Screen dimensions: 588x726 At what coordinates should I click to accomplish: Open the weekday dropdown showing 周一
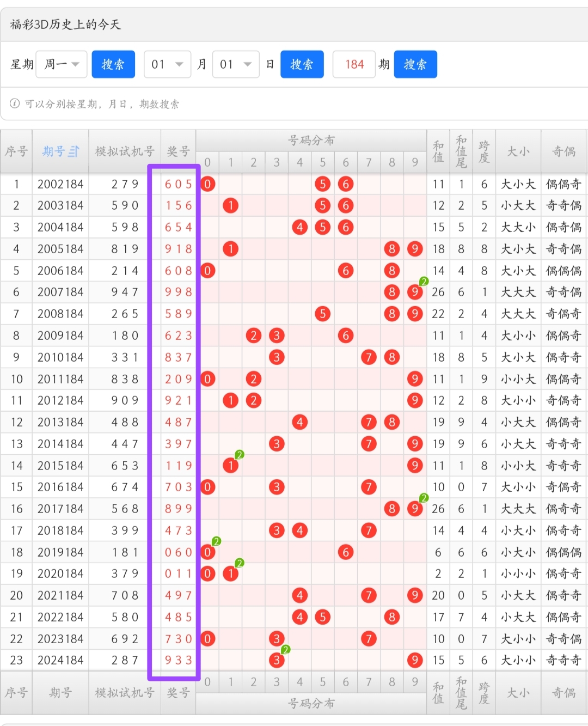pyautogui.click(x=62, y=64)
